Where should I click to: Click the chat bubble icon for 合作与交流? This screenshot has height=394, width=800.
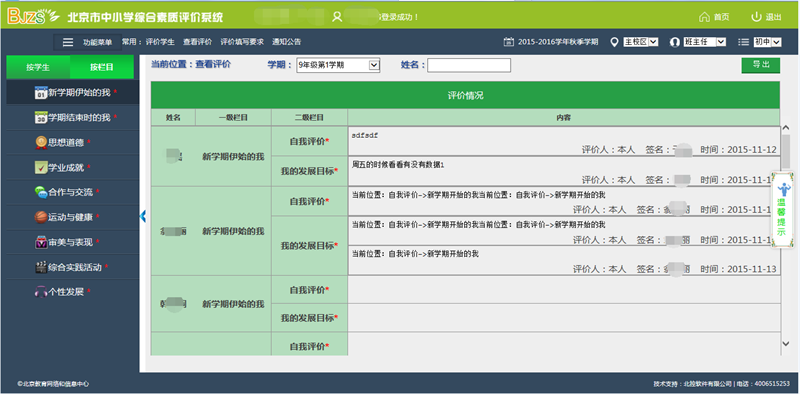pyautogui.click(x=41, y=192)
